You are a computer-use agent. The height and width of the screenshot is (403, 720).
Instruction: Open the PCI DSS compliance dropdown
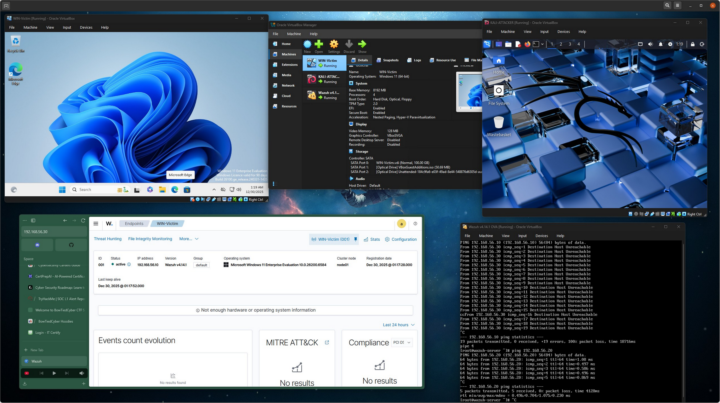click(399, 342)
